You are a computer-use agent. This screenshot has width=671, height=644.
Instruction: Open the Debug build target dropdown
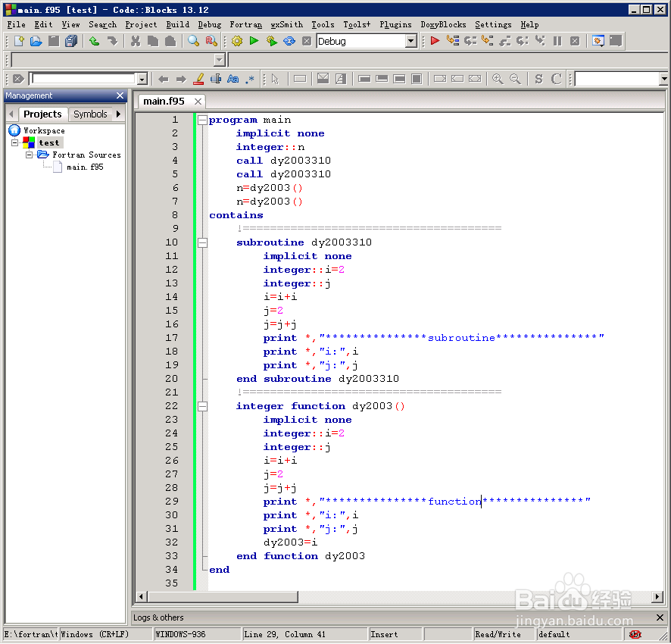(410, 41)
